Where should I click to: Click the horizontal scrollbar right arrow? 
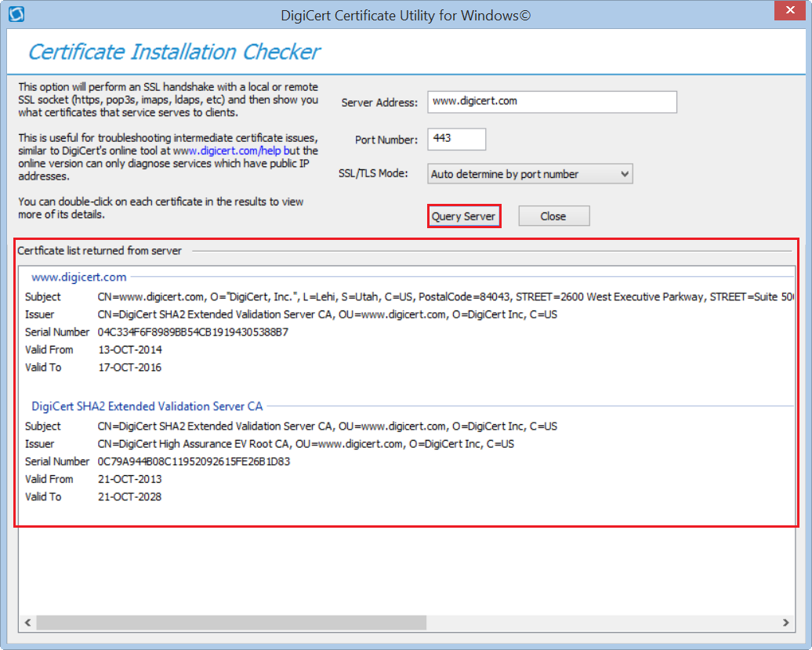786,623
